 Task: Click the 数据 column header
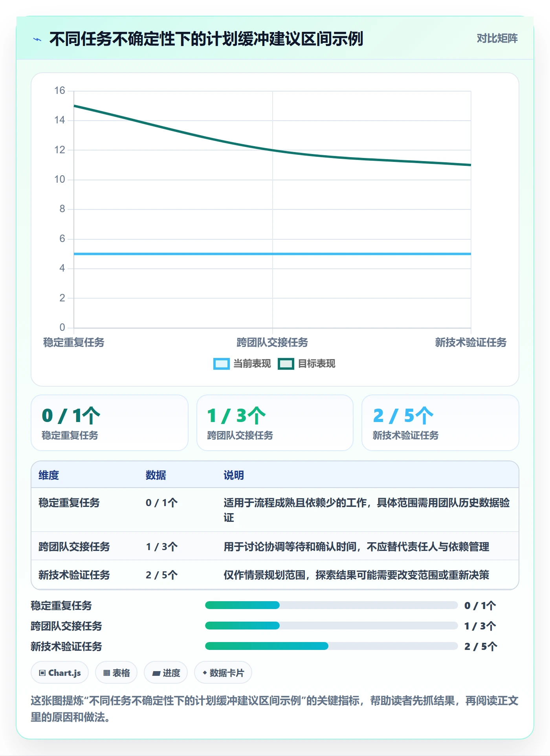156,475
